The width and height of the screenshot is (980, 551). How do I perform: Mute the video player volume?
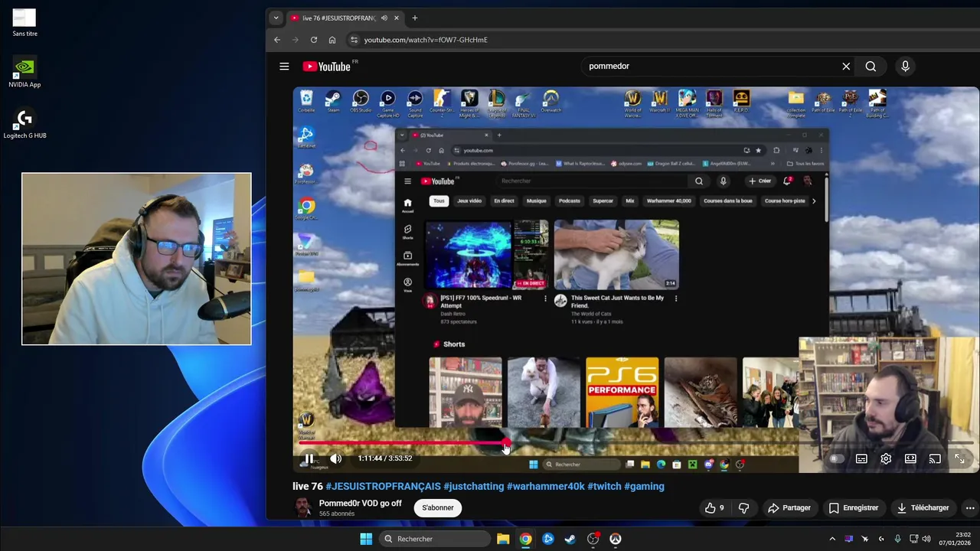tap(336, 458)
